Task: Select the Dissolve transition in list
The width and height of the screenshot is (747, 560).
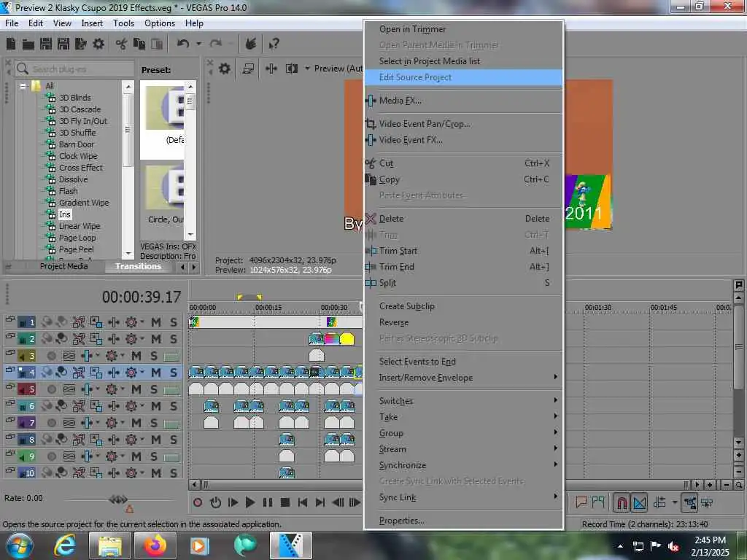Action: tap(74, 179)
